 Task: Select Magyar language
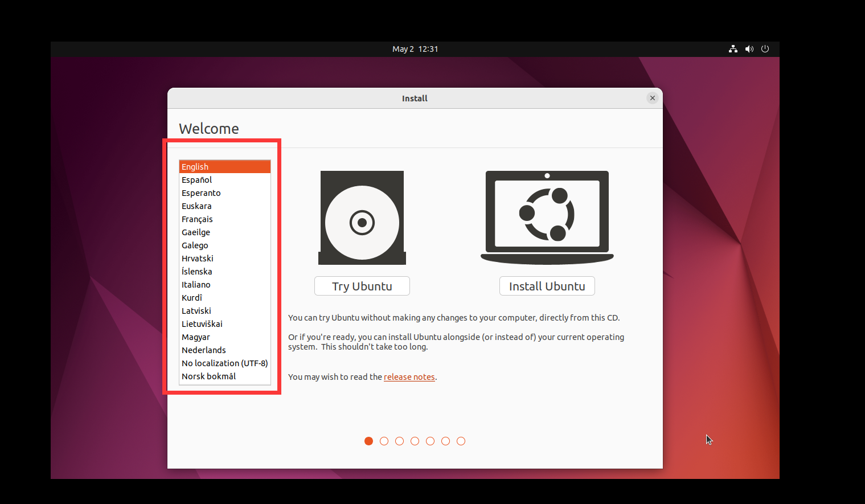(x=225, y=337)
